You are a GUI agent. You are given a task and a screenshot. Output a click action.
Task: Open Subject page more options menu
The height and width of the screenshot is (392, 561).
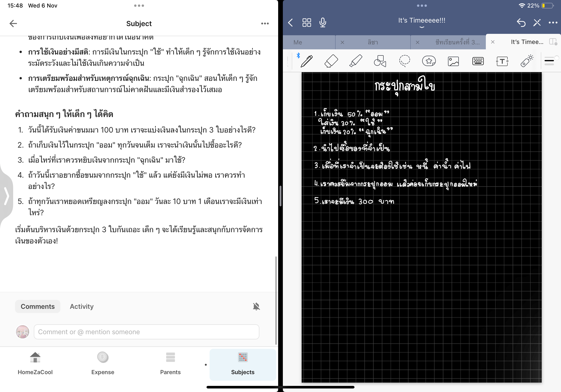coord(265,24)
